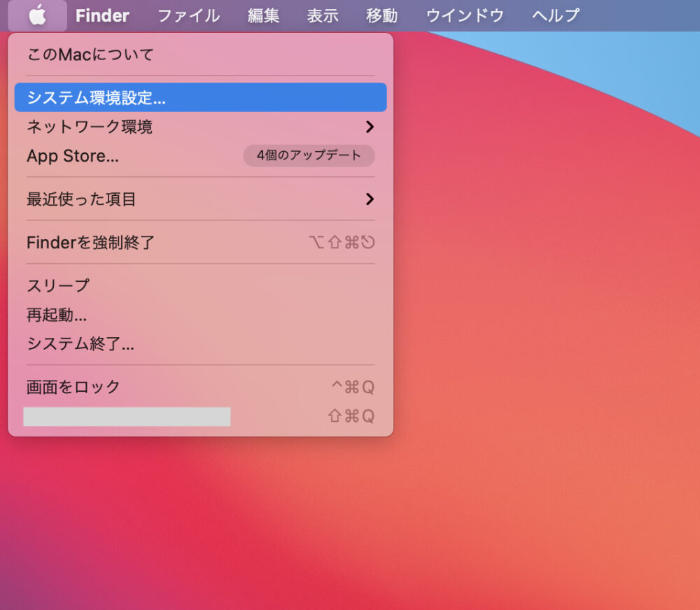Click the 4個のアップデート badge
This screenshot has width=700, height=610.
tap(309, 156)
